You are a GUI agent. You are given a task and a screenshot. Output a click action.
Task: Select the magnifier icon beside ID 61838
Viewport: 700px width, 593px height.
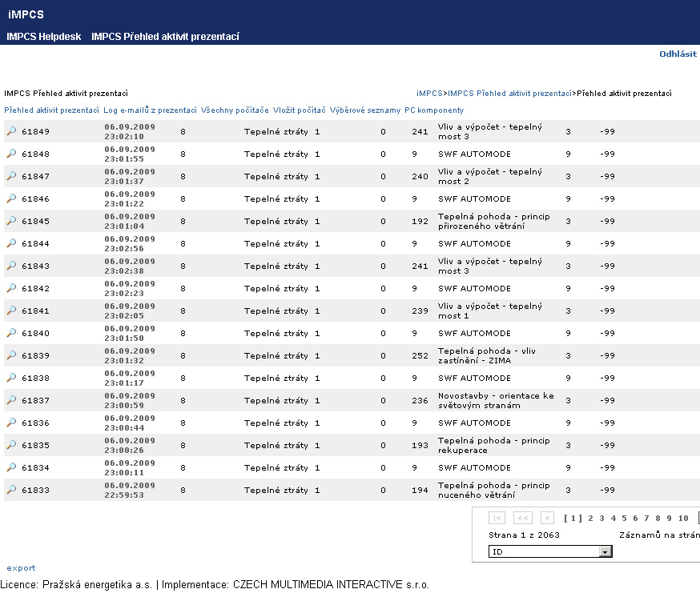pyautogui.click(x=11, y=378)
